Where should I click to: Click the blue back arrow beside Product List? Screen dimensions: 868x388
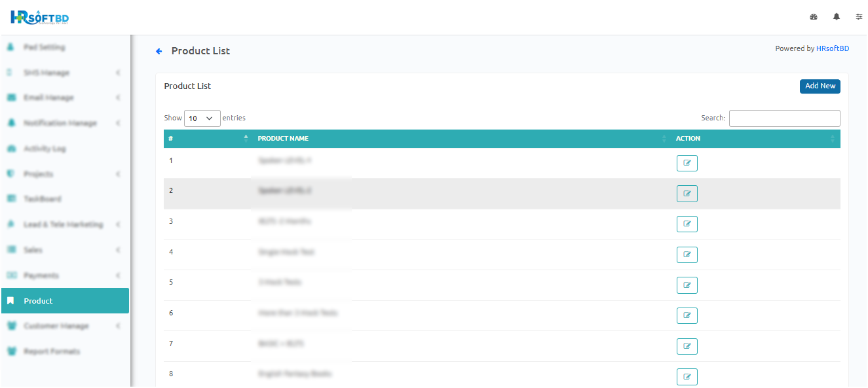159,51
